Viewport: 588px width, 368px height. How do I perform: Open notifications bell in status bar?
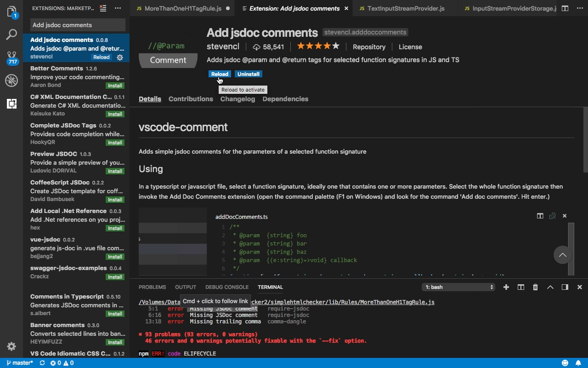point(579,363)
